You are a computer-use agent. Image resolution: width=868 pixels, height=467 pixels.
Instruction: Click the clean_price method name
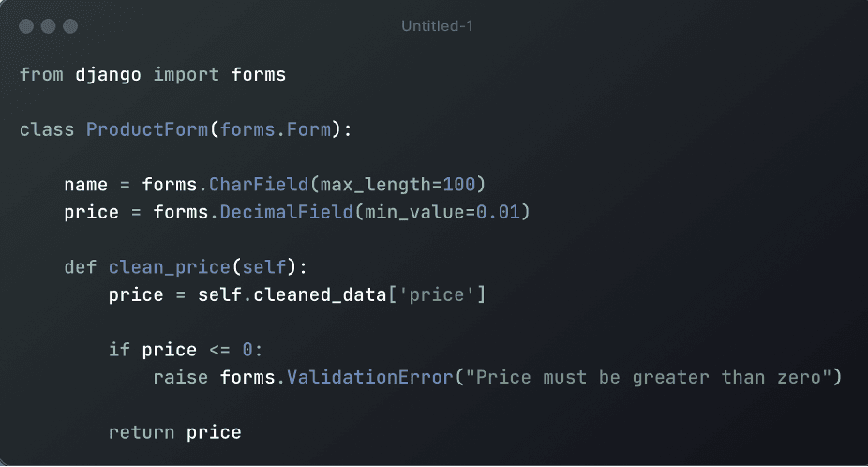(170, 267)
